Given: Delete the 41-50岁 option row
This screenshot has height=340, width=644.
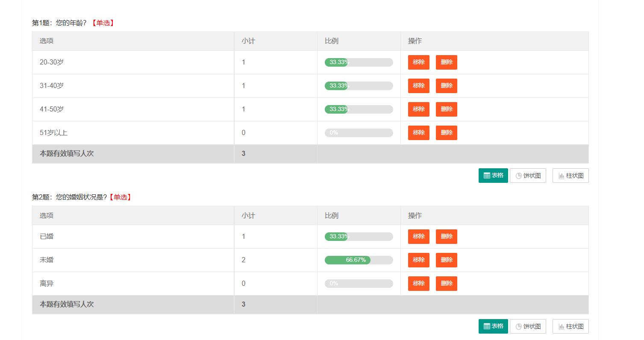Looking at the screenshot, I should coord(446,109).
